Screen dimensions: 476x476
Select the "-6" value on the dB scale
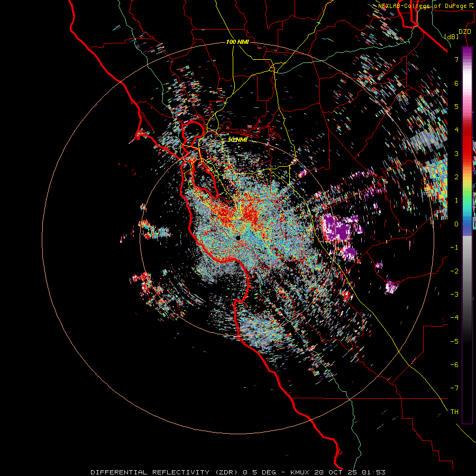tap(454, 365)
